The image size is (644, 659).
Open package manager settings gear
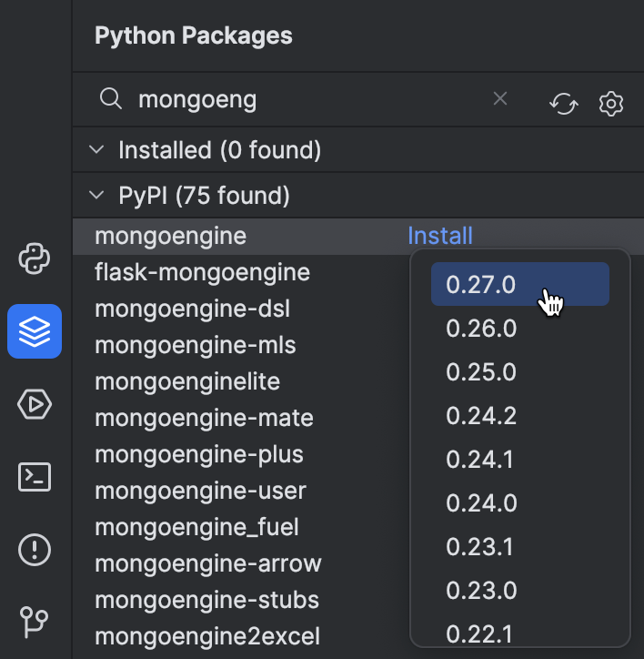[611, 104]
